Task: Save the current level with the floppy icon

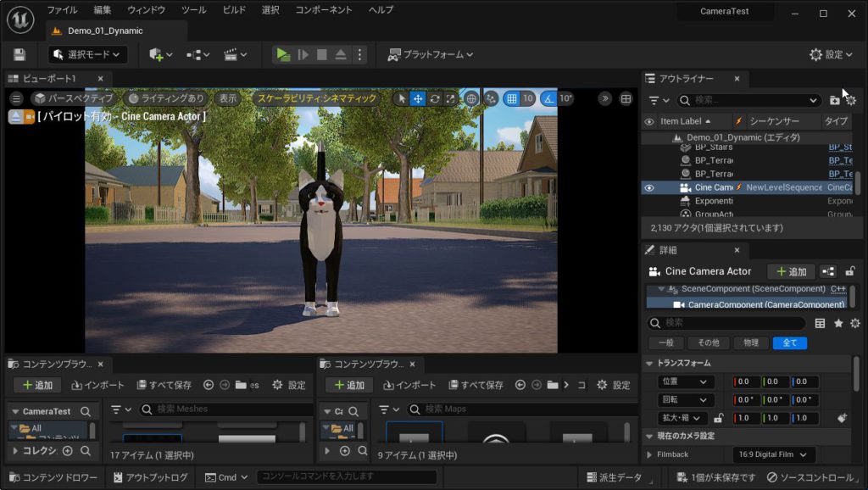Action: click(x=19, y=54)
